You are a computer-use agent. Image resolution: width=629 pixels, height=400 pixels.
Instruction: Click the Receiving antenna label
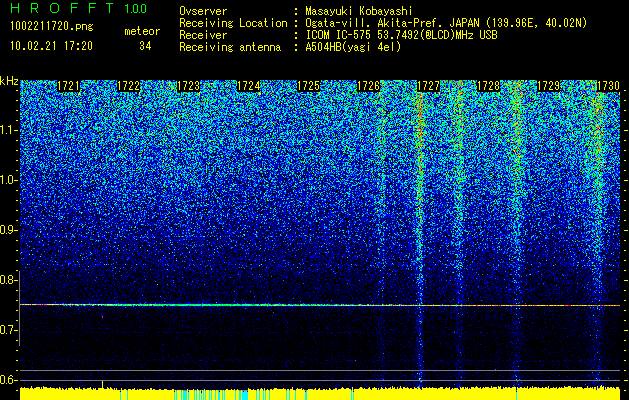coord(230,47)
